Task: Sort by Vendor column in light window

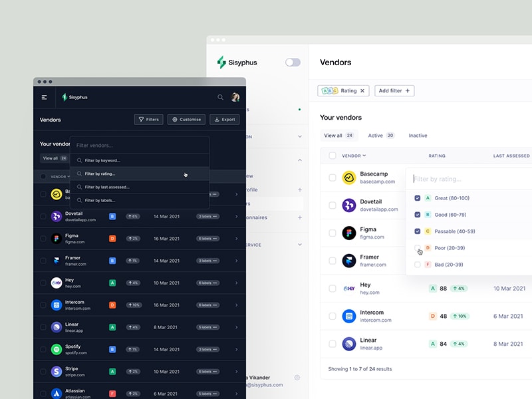Action: (x=354, y=156)
